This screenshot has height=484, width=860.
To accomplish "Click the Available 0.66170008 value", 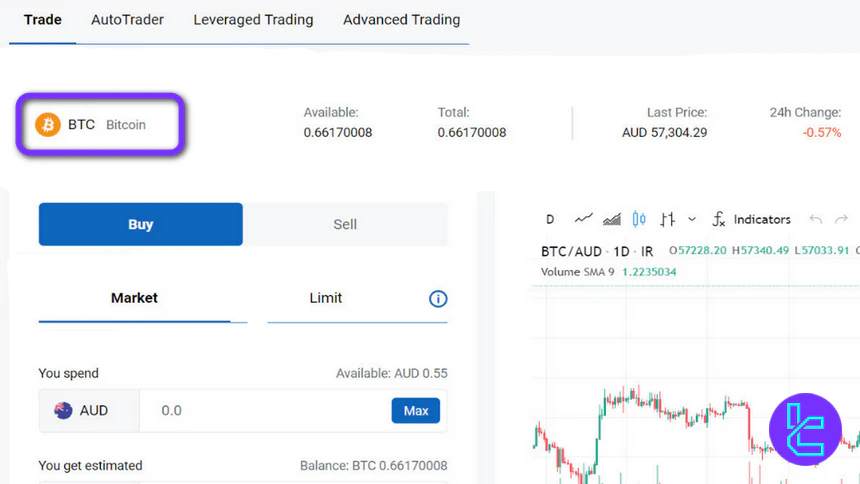I will [338, 132].
